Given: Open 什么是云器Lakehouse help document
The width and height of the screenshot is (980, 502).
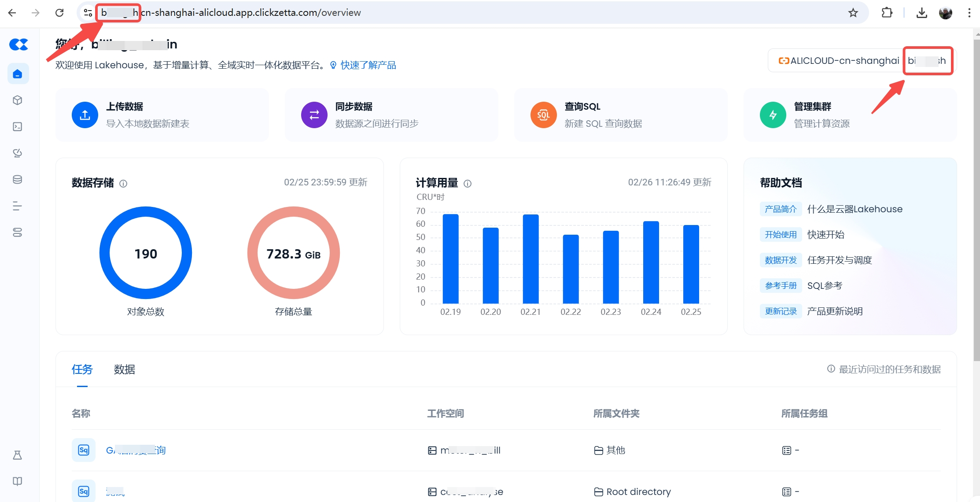Looking at the screenshot, I should [855, 209].
